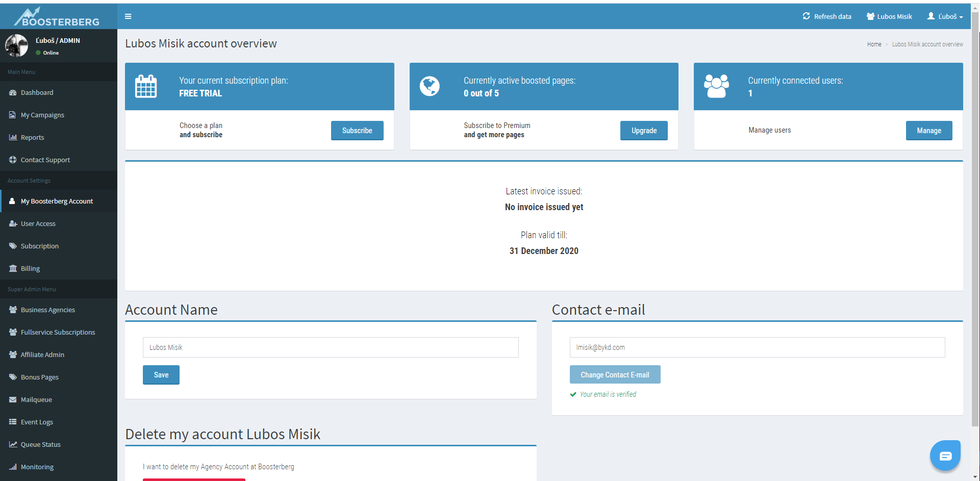Open Affiliate Admin page
Screen dimensions: 980x481
59,355
